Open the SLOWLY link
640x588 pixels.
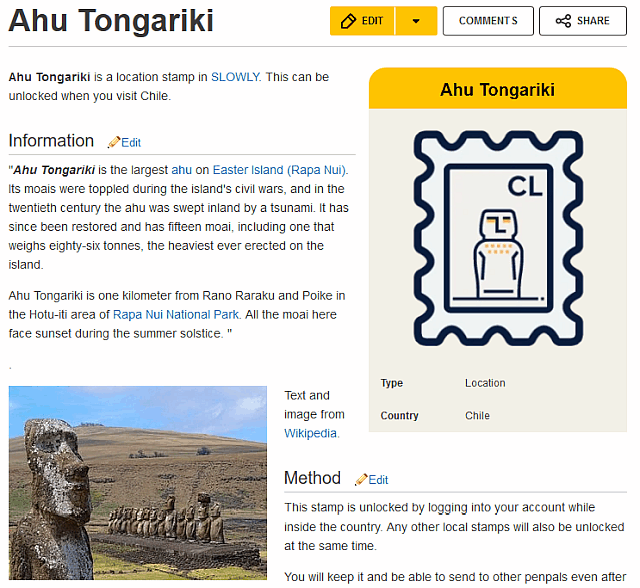coord(235,77)
